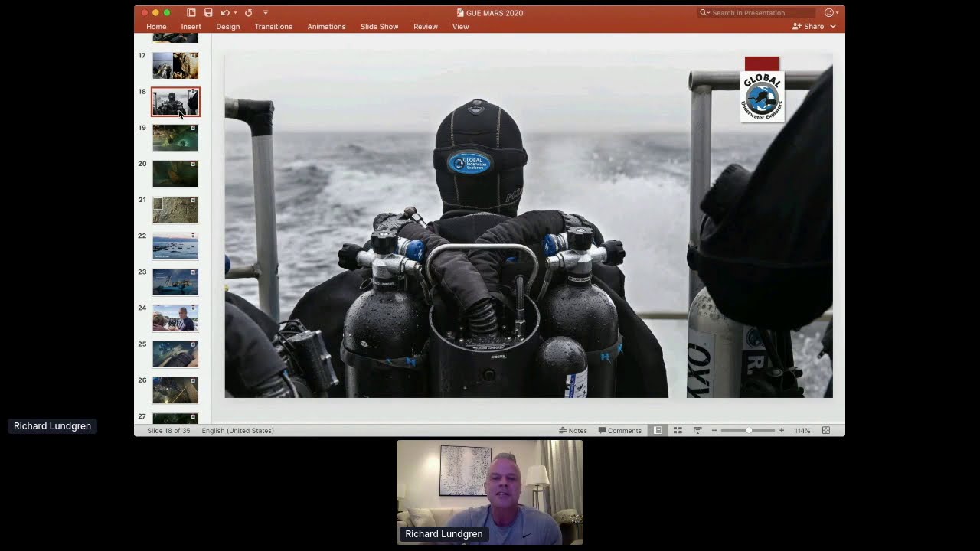The width and height of the screenshot is (980, 551).
Task: Open the Slide Show tab
Action: point(380,27)
